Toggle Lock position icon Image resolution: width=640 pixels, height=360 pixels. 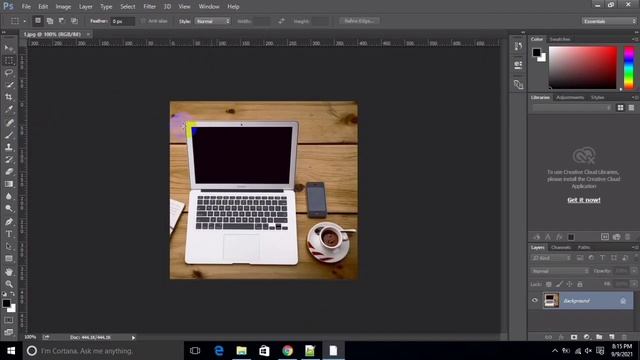point(569,284)
